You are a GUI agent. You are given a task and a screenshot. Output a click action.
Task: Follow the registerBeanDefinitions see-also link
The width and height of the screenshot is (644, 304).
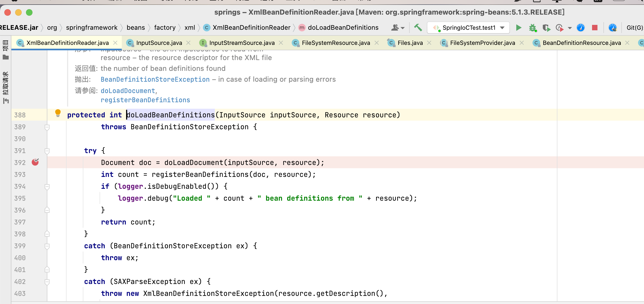145,100
